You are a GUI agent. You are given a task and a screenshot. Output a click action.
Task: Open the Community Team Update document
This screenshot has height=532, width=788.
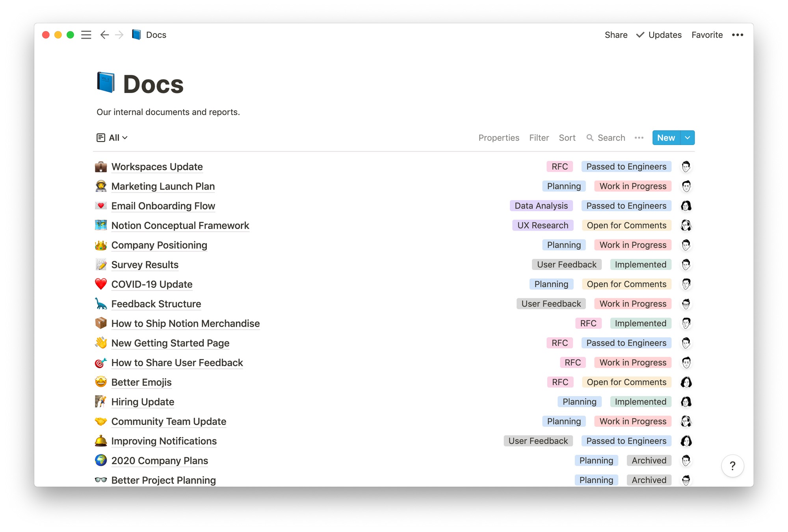169,421
